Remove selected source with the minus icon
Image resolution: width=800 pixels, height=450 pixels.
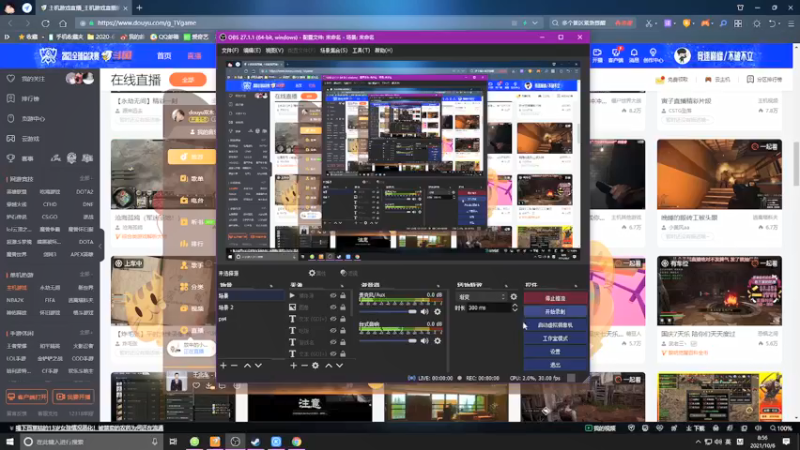(x=304, y=365)
